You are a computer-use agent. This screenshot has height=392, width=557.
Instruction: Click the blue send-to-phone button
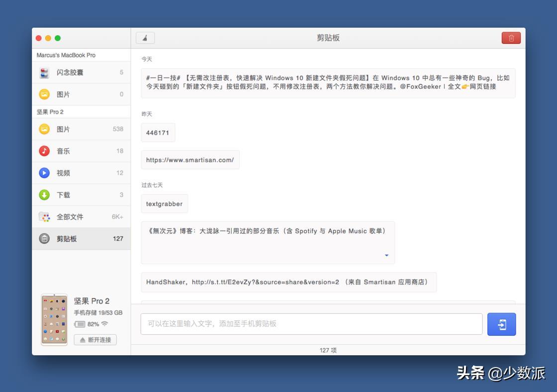pyautogui.click(x=501, y=324)
